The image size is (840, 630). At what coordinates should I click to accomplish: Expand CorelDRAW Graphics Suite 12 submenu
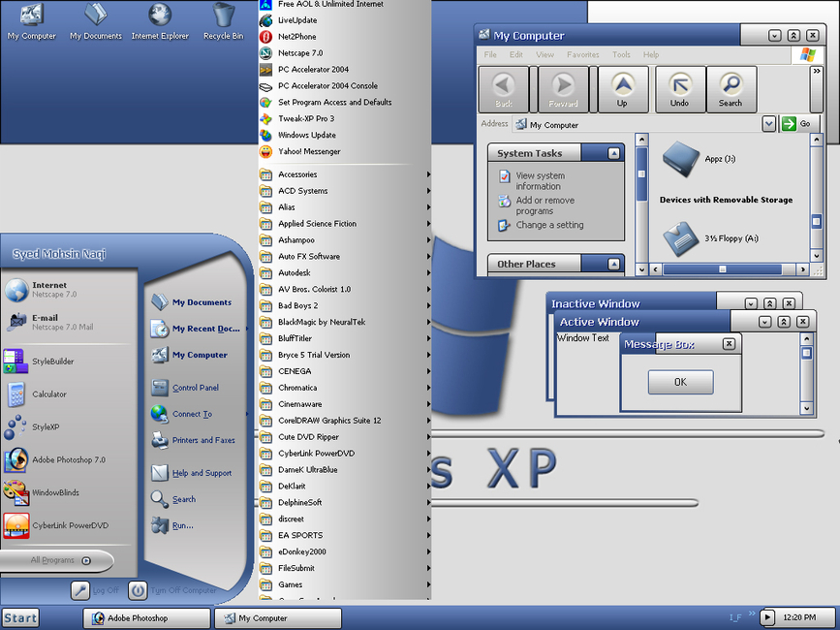[345, 421]
